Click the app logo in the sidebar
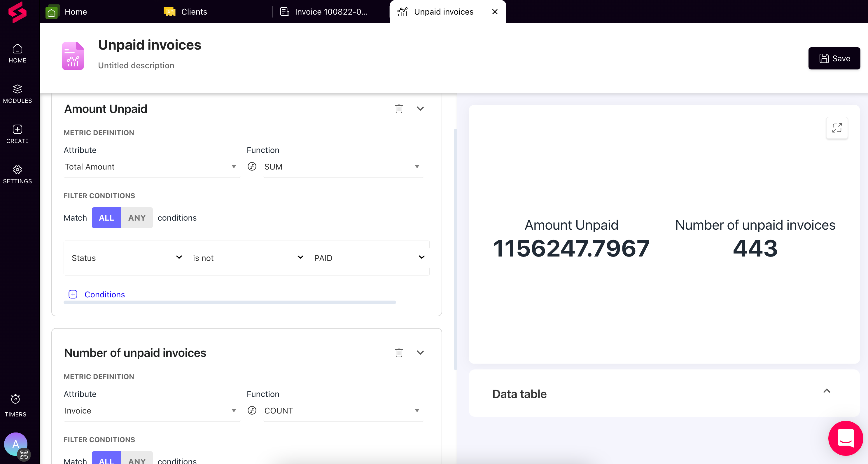The height and width of the screenshot is (464, 868). click(x=17, y=12)
